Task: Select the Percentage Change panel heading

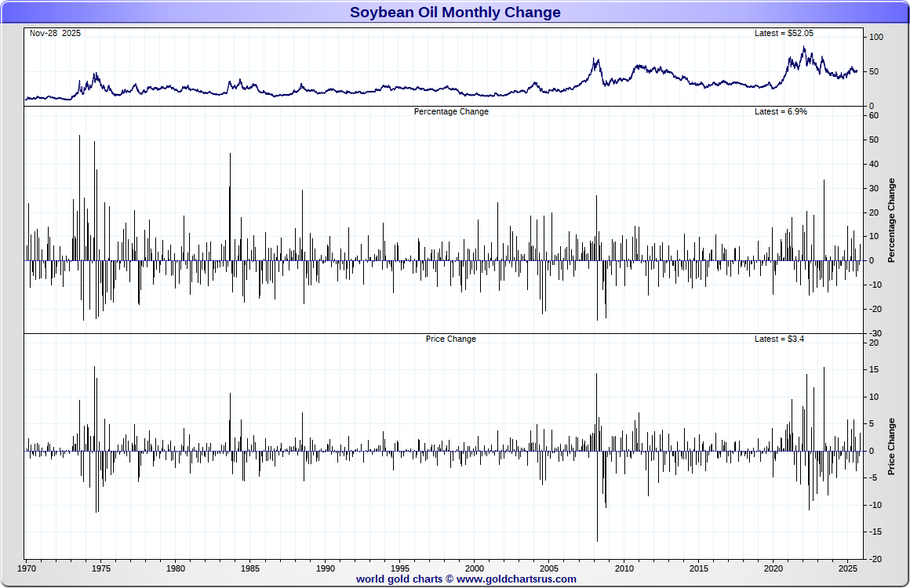Action: [x=451, y=111]
